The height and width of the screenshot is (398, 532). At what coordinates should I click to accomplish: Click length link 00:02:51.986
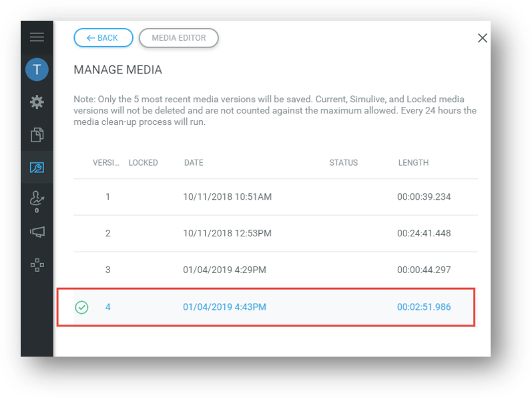[424, 307]
